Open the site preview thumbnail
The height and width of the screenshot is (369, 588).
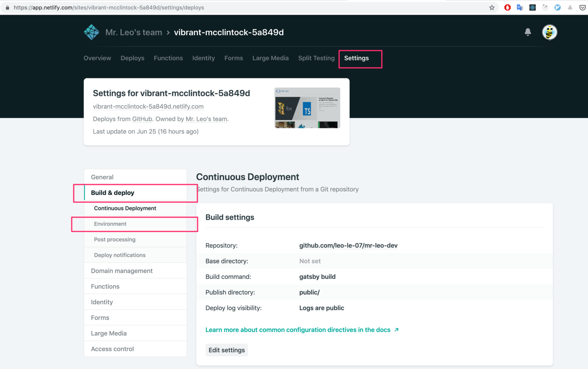tap(307, 108)
